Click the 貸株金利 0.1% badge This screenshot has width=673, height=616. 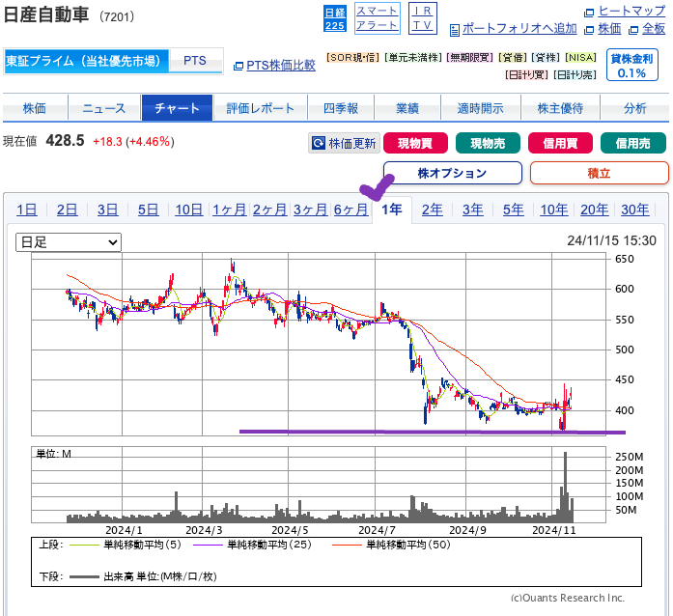click(x=631, y=66)
